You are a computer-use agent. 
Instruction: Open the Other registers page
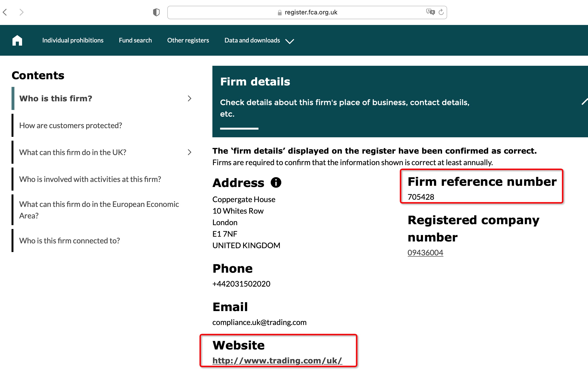click(x=188, y=40)
